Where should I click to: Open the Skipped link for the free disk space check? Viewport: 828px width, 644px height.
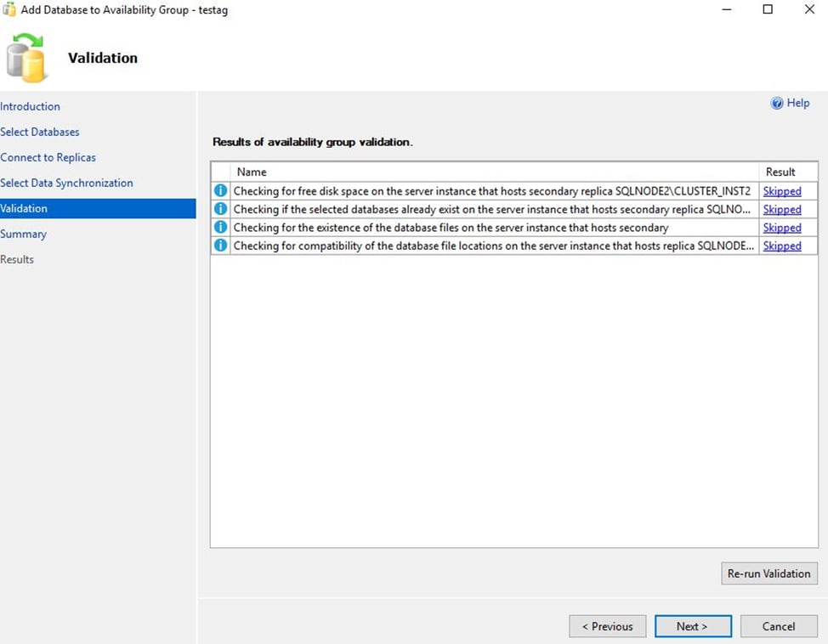(x=781, y=190)
